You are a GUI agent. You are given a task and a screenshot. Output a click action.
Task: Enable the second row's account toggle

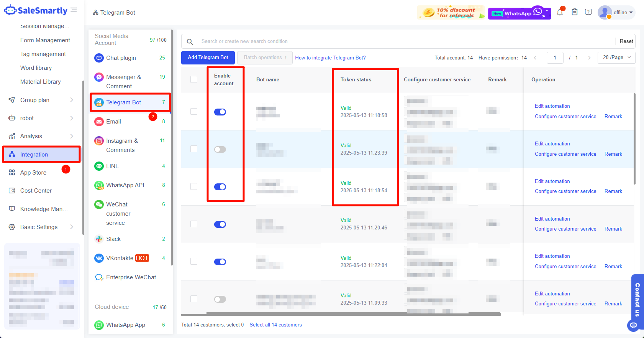point(220,150)
